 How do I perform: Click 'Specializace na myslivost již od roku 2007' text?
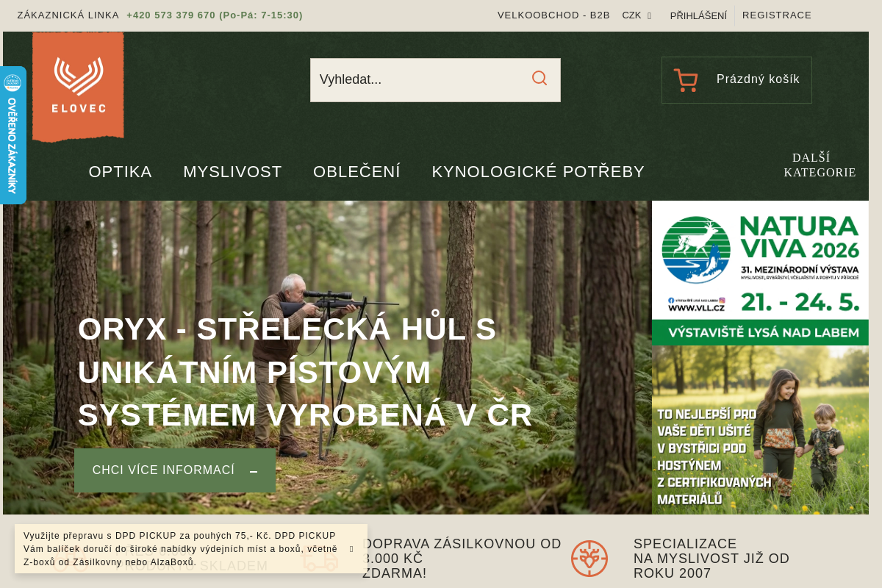coord(711,559)
